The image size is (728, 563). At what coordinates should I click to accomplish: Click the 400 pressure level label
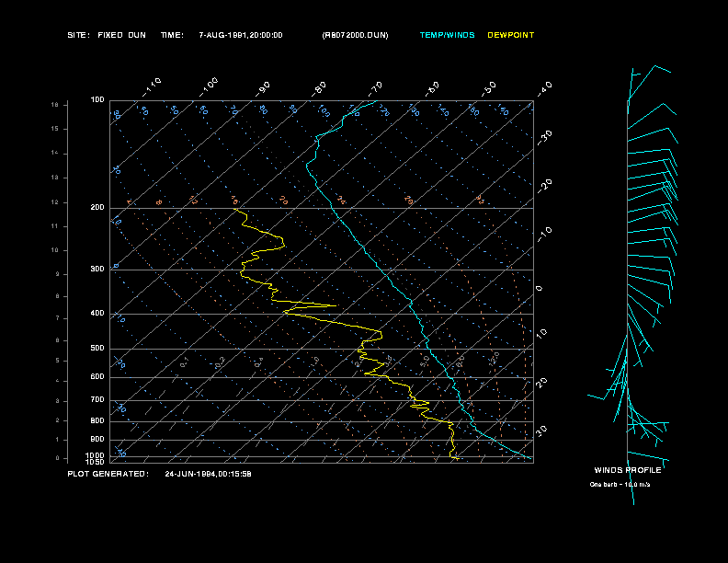(97, 313)
